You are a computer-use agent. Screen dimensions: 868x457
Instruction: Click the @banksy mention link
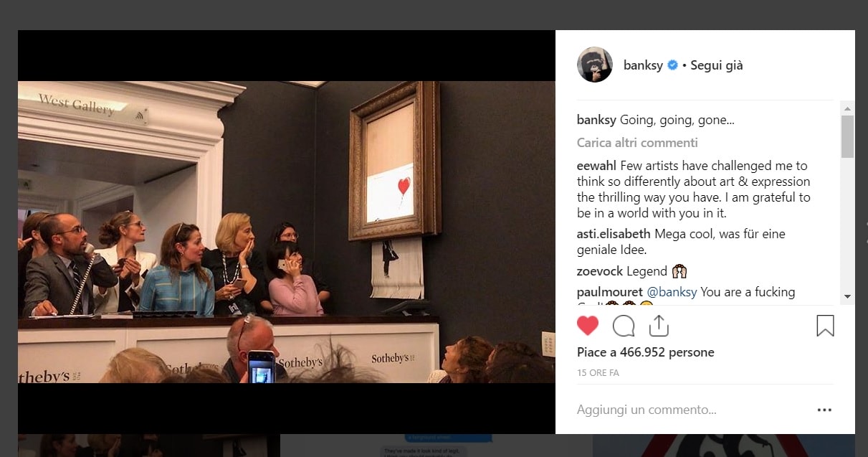coord(672,292)
